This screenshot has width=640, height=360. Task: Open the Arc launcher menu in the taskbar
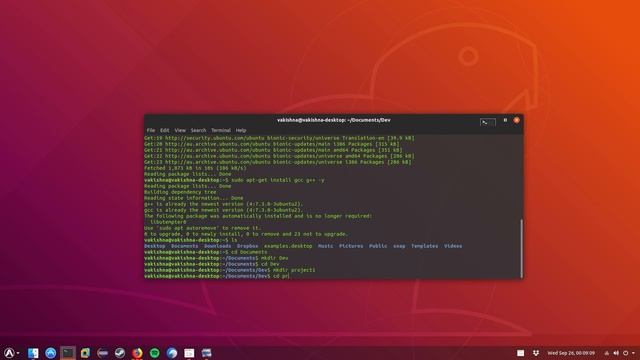point(9,353)
